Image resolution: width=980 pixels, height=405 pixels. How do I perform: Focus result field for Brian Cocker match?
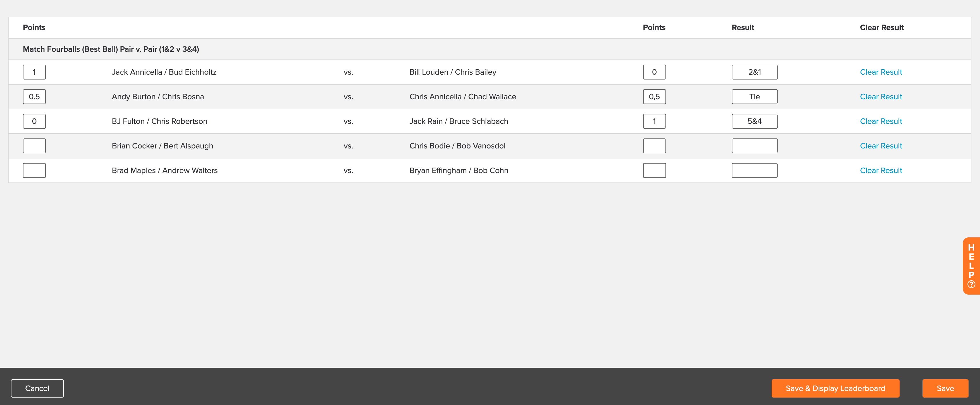coord(754,146)
